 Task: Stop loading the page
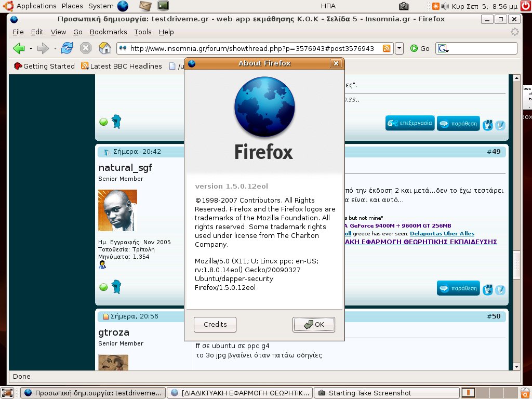pos(86,48)
